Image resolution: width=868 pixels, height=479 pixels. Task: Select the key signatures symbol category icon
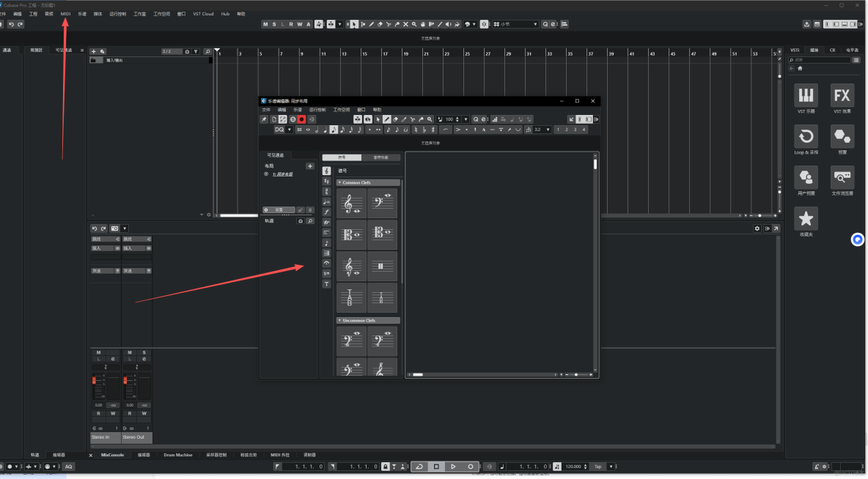pyautogui.click(x=327, y=182)
